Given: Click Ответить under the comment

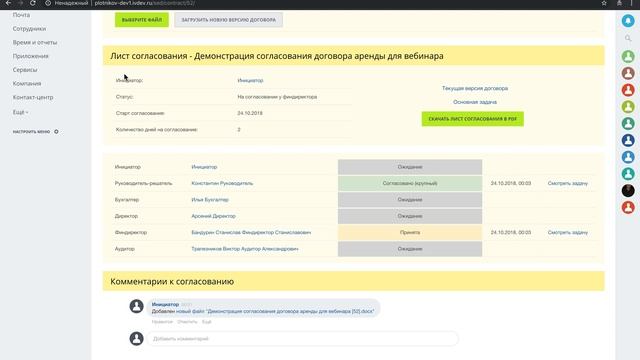Looking at the screenshot, I should (187, 322).
